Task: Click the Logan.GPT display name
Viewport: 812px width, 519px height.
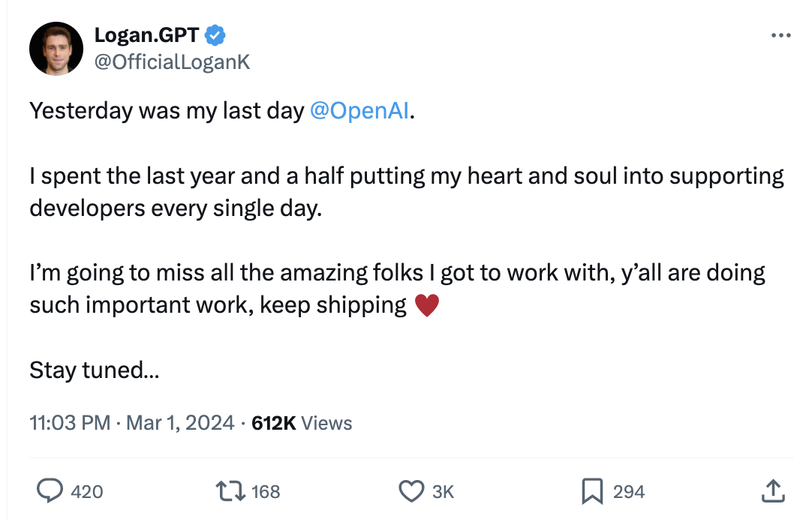Action: [147, 34]
